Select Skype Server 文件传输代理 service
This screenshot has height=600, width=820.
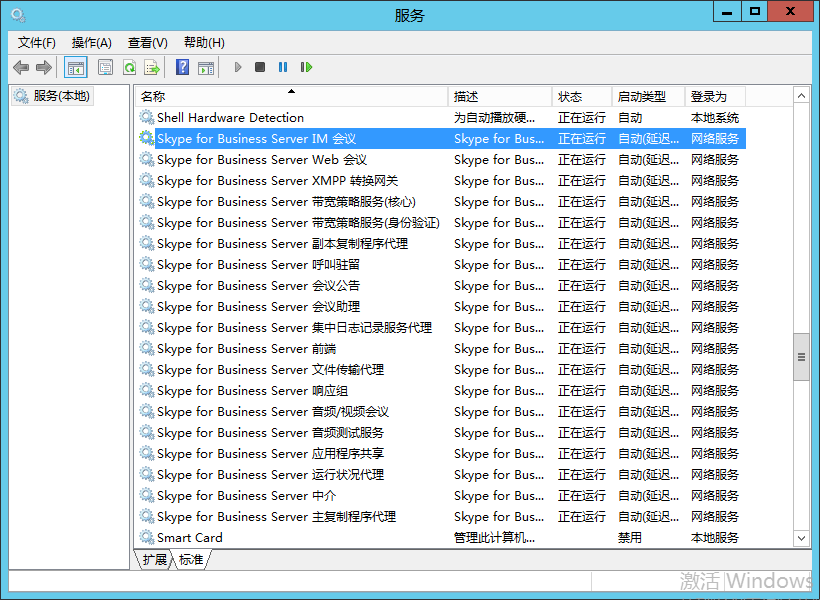pyautogui.click(x=441, y=369)
